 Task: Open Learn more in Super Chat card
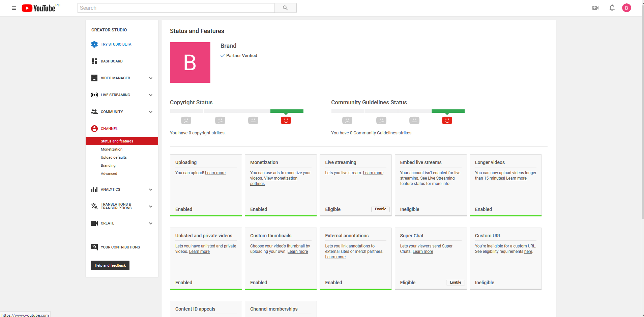[423, 252]
